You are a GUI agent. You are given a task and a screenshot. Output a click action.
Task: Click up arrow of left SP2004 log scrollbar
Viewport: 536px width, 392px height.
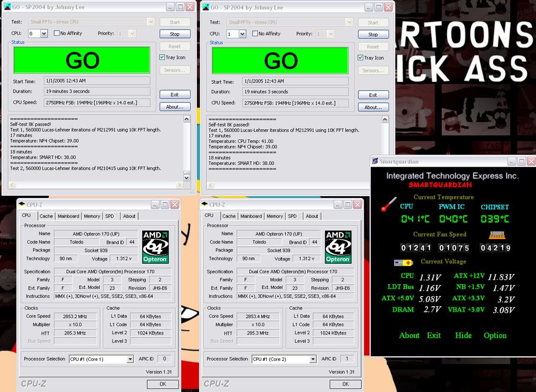pos(187,119)
